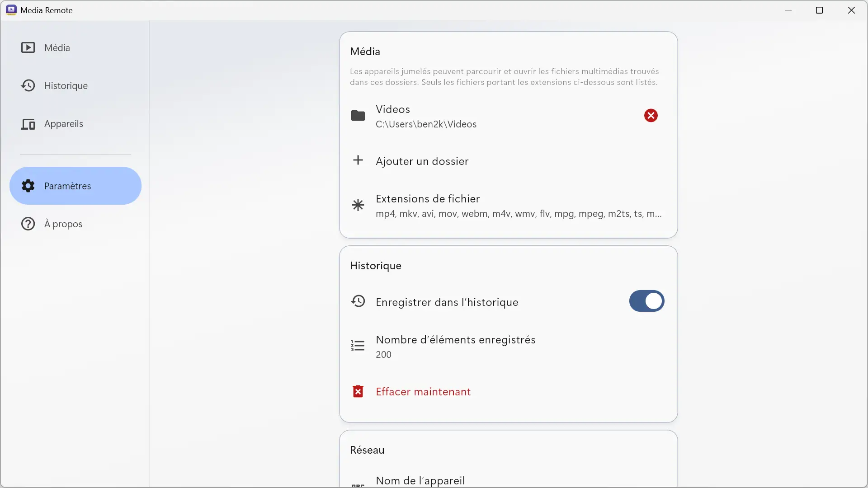Click the plus icon for Ajouter un dossier
The image size is (868, 488).
(x=358, y=160)
